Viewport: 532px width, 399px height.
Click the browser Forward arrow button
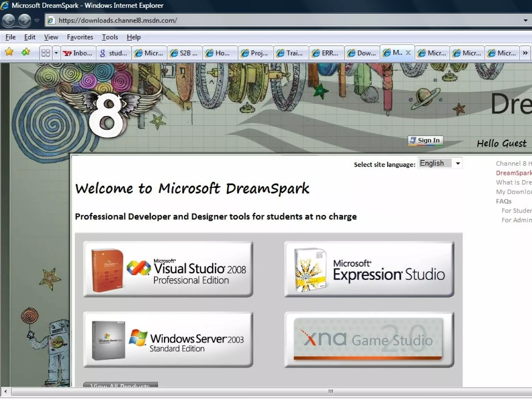[24, 20]
